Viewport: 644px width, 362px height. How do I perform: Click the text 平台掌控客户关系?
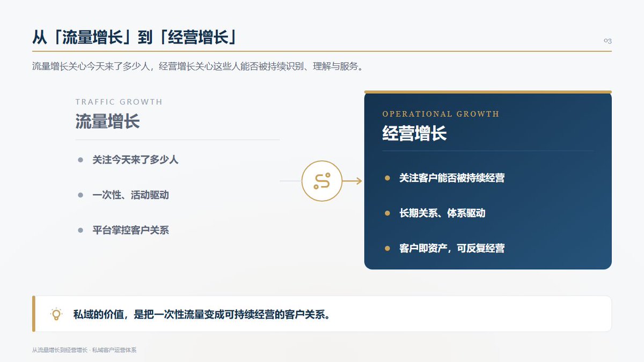click(130, 231)
